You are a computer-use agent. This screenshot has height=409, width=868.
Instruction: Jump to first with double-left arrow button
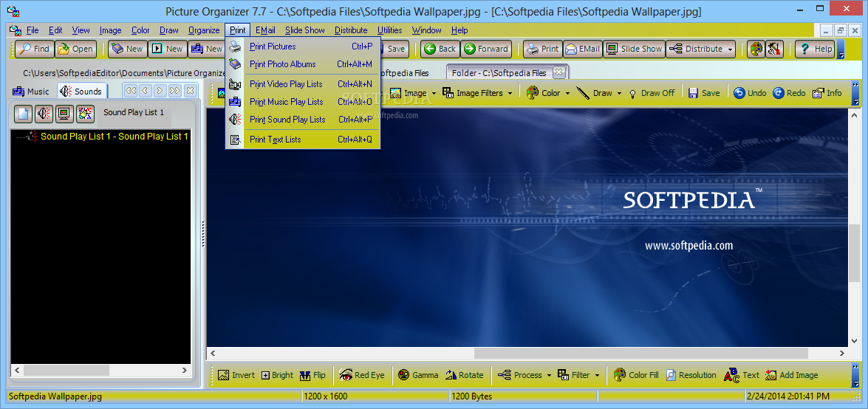[130, 90]
